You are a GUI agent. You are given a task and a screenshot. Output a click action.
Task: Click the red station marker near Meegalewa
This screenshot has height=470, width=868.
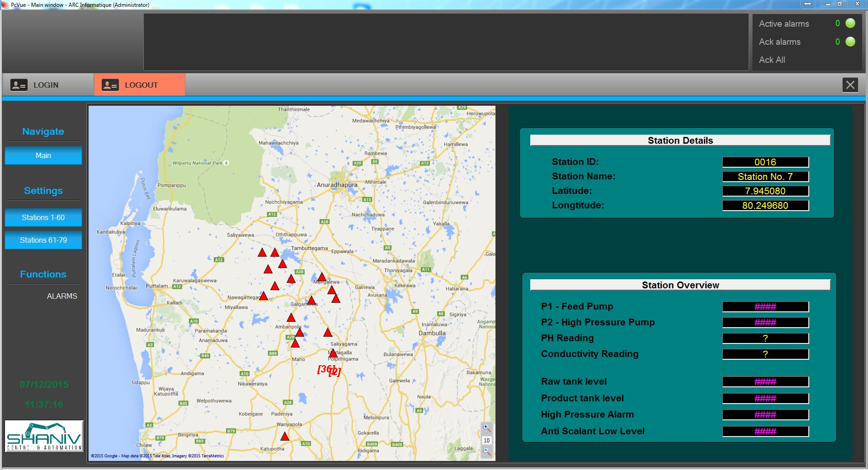click(321, 277)
